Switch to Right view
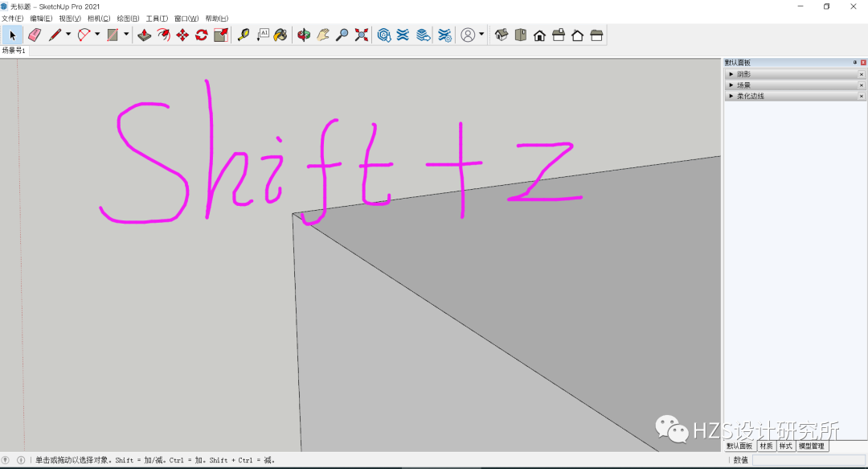Screen dimensions: 868x469 point(559,35)
